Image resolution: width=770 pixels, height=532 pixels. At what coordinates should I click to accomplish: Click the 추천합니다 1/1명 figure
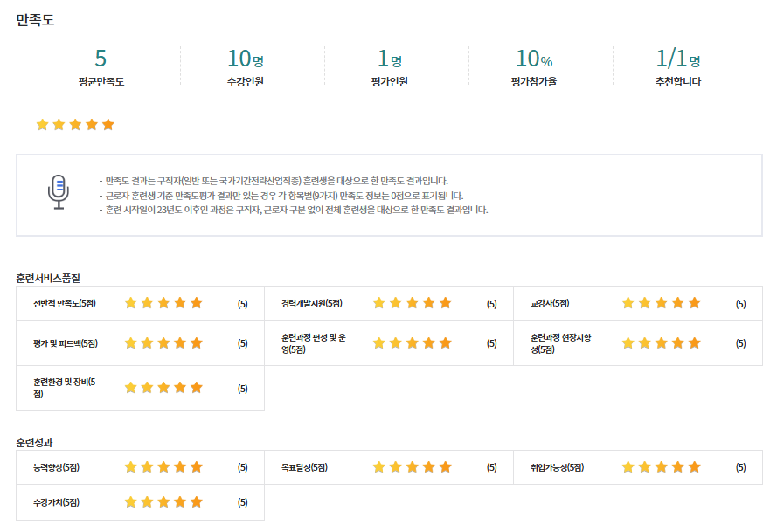tap(677, 59)
